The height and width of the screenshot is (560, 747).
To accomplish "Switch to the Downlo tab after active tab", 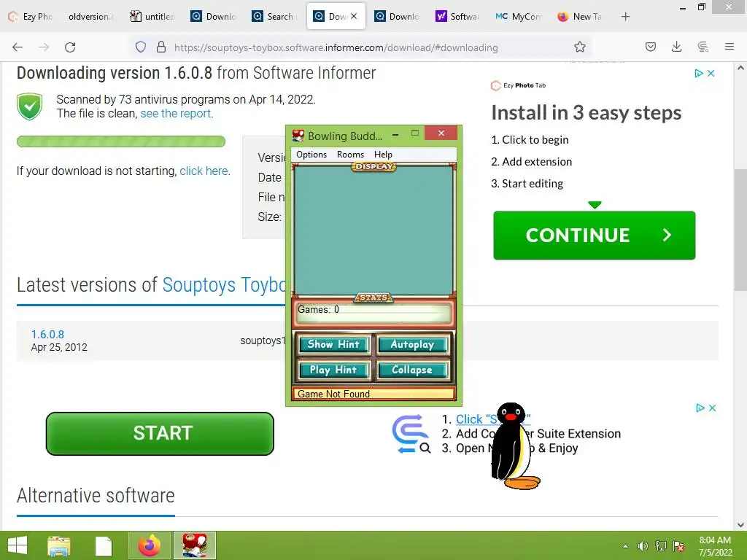I will 396,17.
